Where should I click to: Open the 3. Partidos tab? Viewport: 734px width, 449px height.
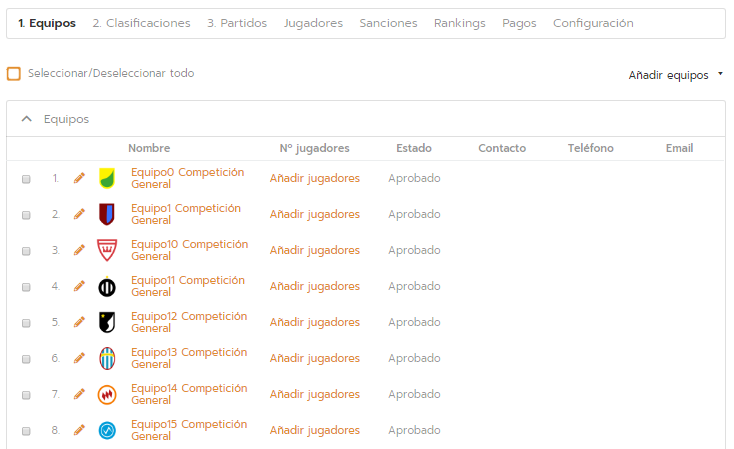(x=237, y=23)
